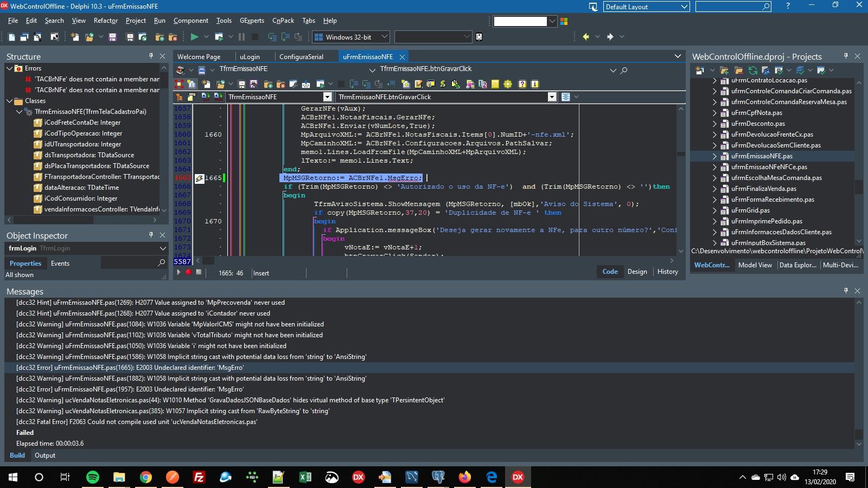
Task: Click the search magnifier in editor navigation bar
Action: click(624, 70)
